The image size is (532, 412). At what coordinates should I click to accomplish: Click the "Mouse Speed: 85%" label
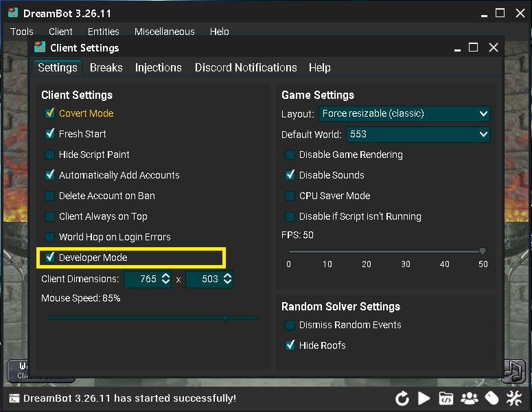(x=81, y=298)
